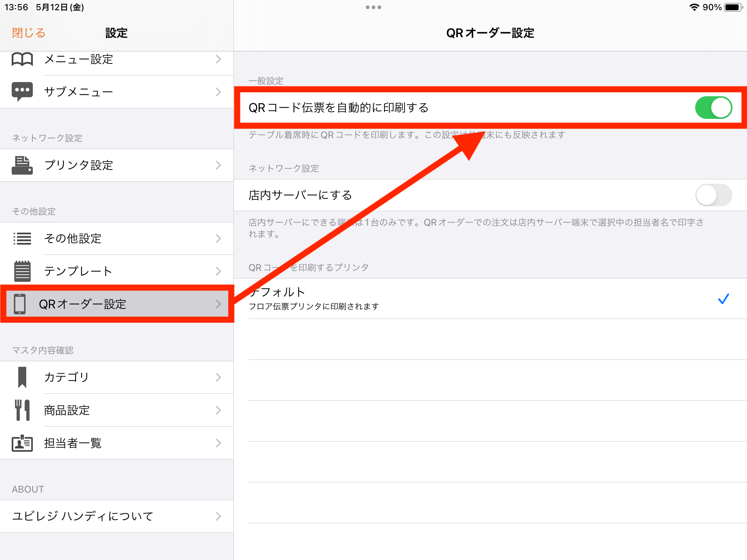Viewport: 747px width, 560px height.
Task: Tap the 13:56 clock in status bar
Action: click(x=16, y=7)
